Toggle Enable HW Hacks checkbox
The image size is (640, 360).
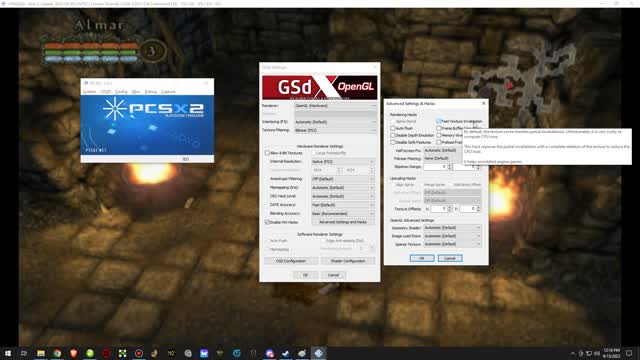pyautogui.click(x=267, y=222)
